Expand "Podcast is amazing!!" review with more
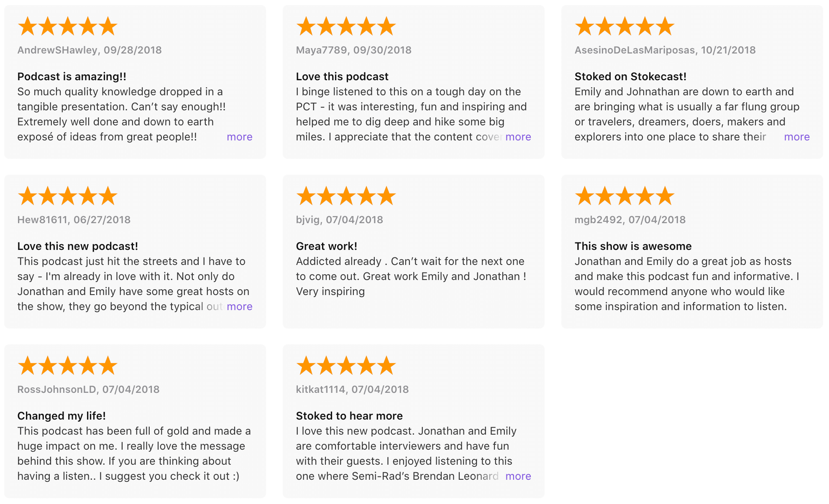This screenshot has width=829, height=504. coord(239,137)
